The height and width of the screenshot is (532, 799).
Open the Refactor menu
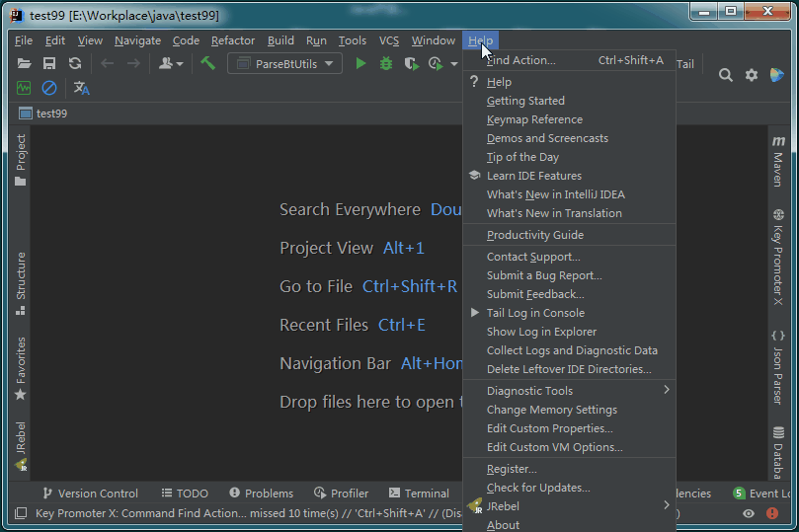point(233,40)
